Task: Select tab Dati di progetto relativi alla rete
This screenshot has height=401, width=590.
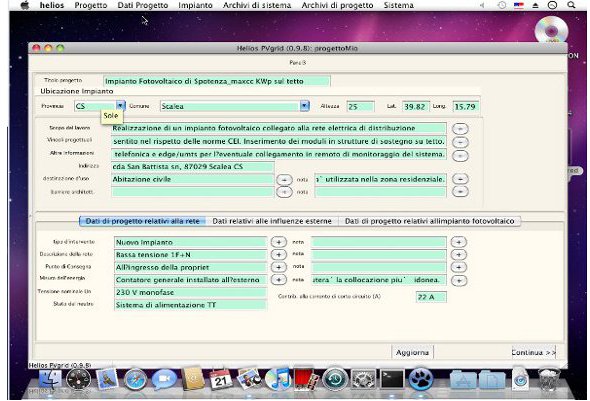Action: pos(143,221)
